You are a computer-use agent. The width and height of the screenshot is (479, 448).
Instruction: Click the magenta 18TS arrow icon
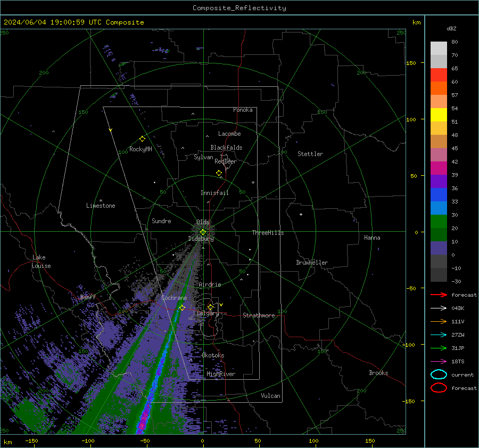439,362
